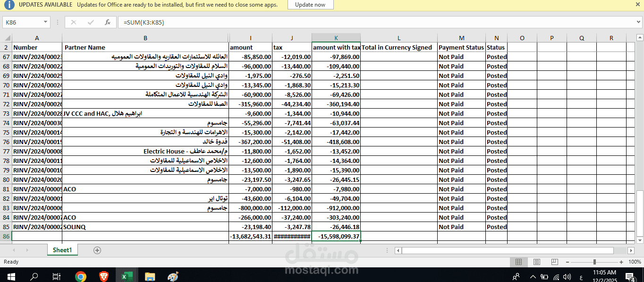
Task: Click the total cell -13,682,543.31
Action: coord(251,236)
